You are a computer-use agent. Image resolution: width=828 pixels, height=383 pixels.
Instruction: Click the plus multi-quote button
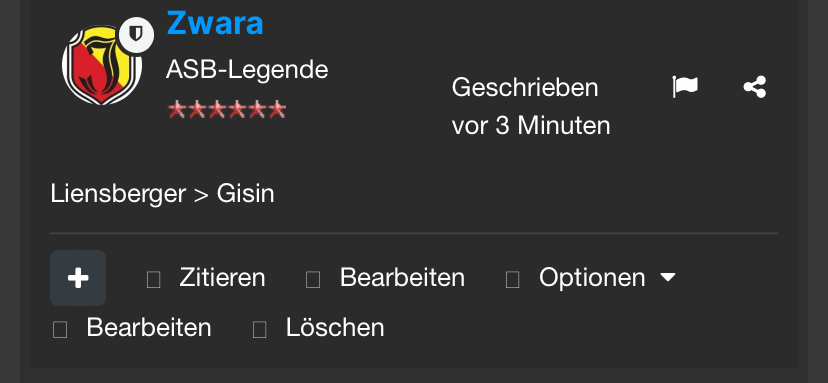(x=78, y=278)
